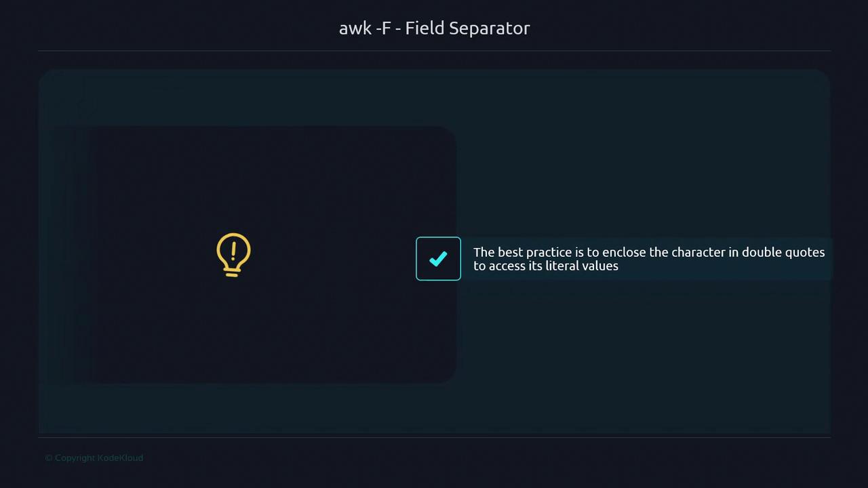Click the divider line above the copyright footer

pos(434,437)
